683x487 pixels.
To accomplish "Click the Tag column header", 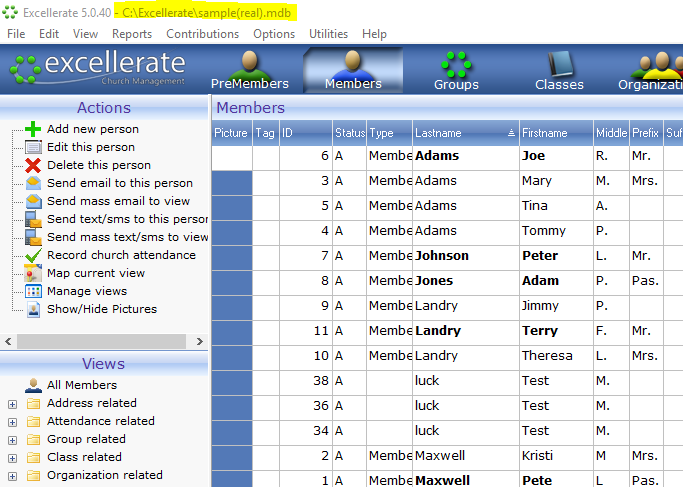I will 266,133.
